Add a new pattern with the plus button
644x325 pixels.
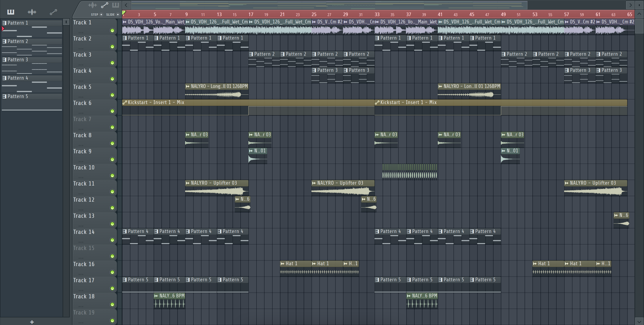[x=32, y=322]
